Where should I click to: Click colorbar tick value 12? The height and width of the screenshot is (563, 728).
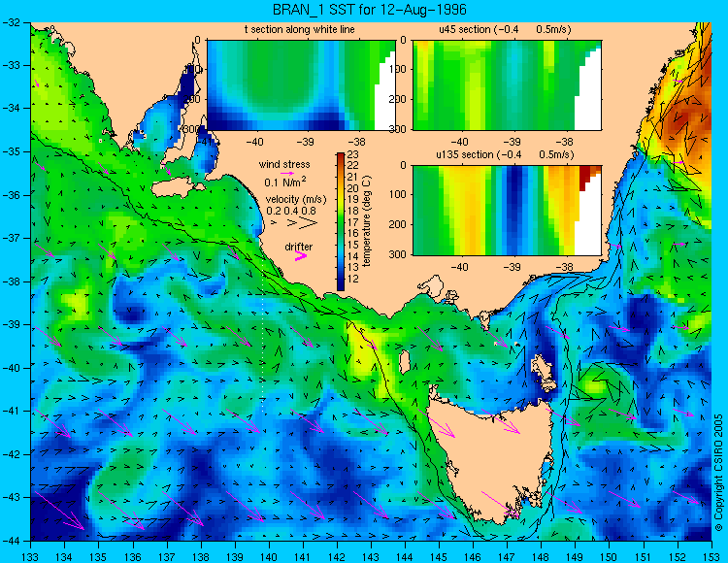353,279
